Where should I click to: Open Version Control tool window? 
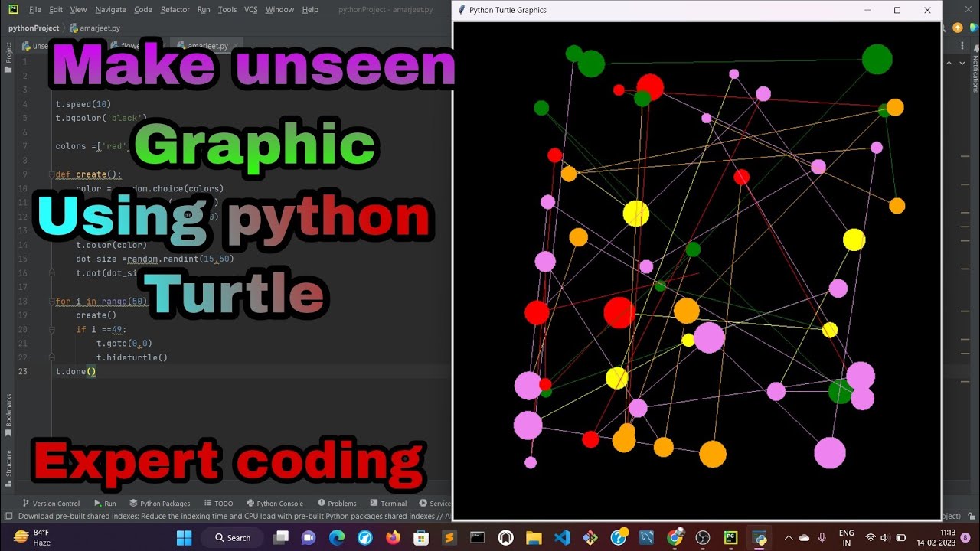(51, 504)
